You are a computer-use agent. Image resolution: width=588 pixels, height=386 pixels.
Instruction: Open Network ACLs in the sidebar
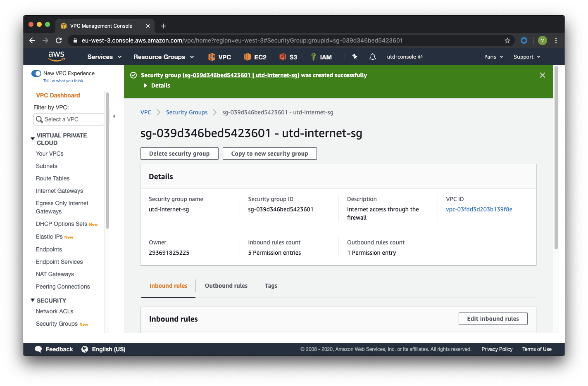(x=55, y=311)
